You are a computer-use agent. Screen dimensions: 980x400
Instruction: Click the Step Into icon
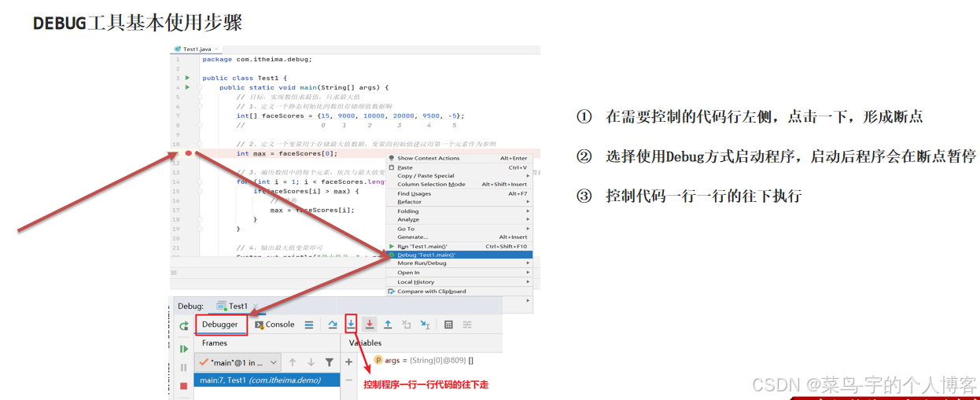351,324
